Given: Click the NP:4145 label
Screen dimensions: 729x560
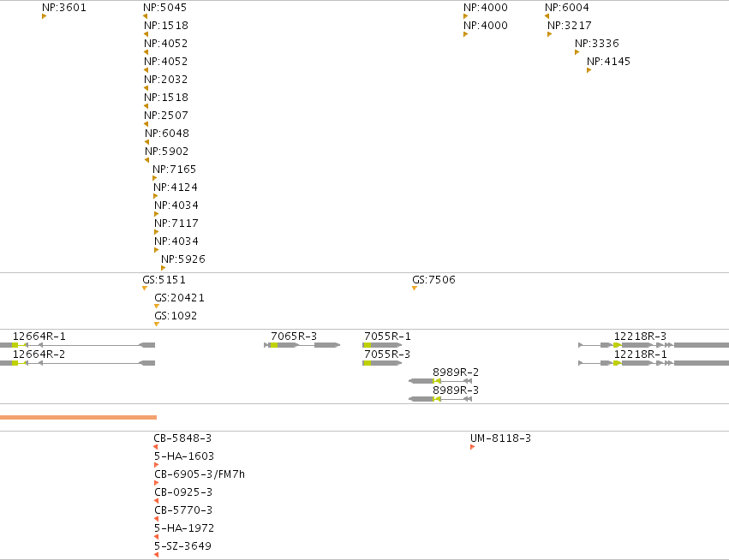Looking at the screenshot, I should (608, 62).
